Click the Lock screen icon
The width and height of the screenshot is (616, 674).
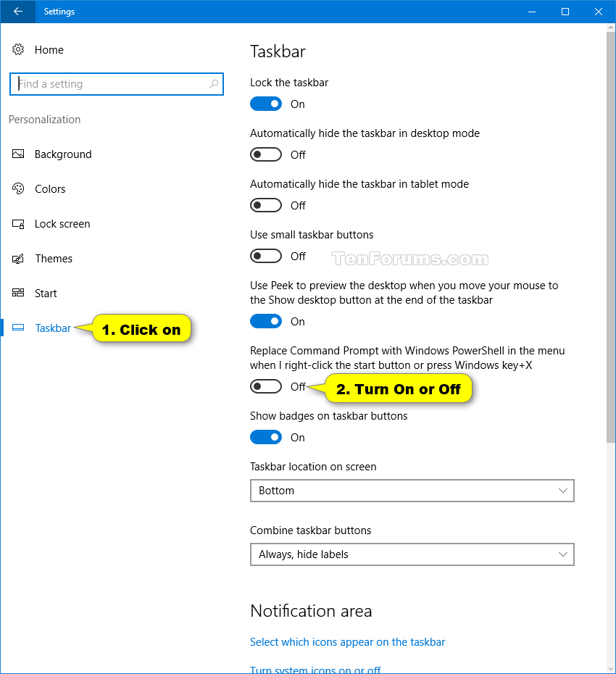point(18,223)
